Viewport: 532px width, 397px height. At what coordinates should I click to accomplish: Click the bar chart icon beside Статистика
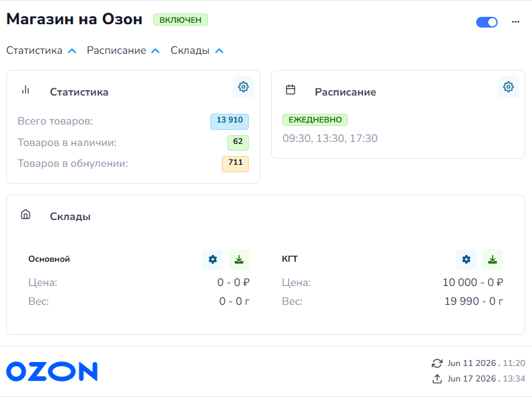pyautogui.click(x=26, y=90)
